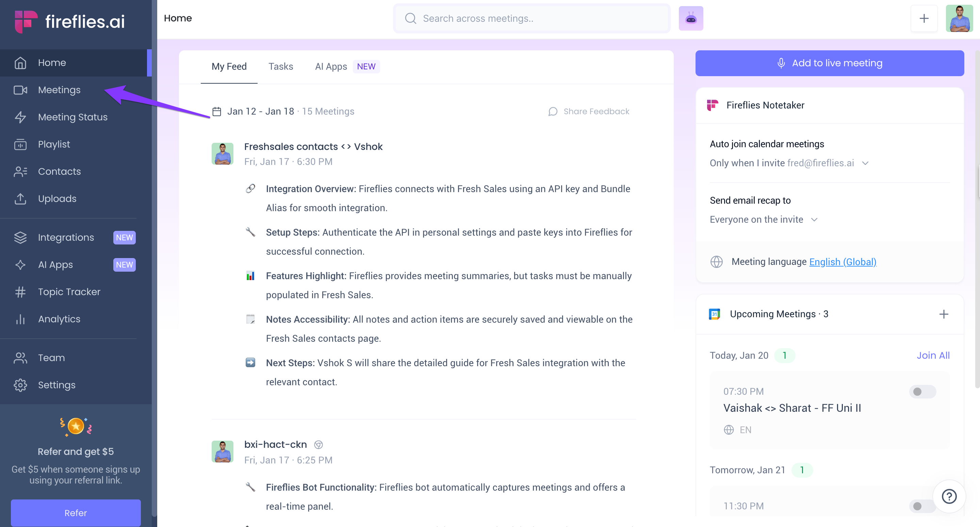Click the Uploads sidebar icon
The width and height of the screenshot is (980, 527).
point(20,199)
